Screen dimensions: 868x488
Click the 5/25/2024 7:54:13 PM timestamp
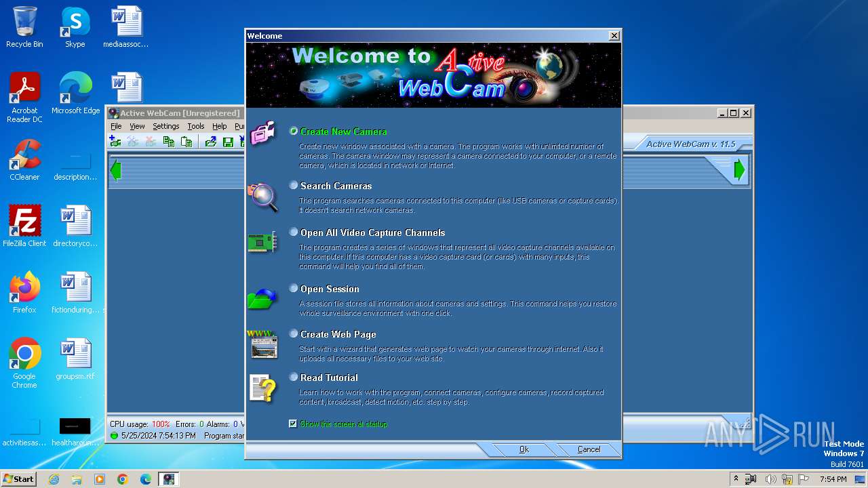(159, 436)
